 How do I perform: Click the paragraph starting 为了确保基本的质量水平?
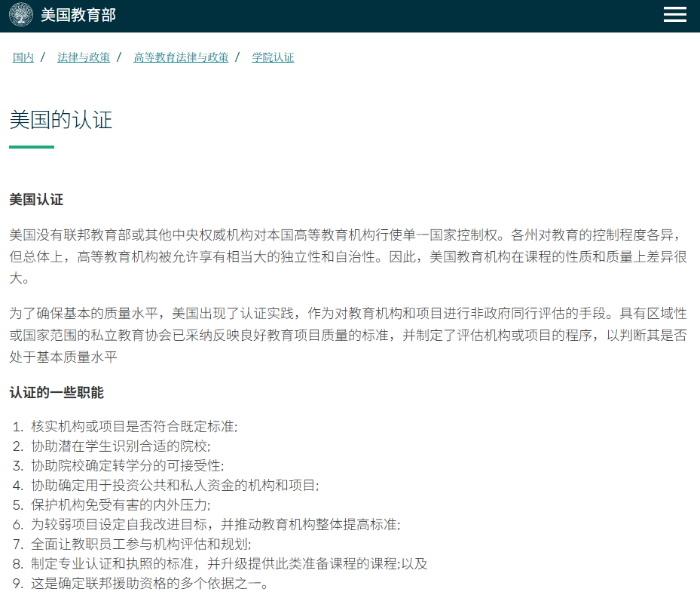point(347,335)
